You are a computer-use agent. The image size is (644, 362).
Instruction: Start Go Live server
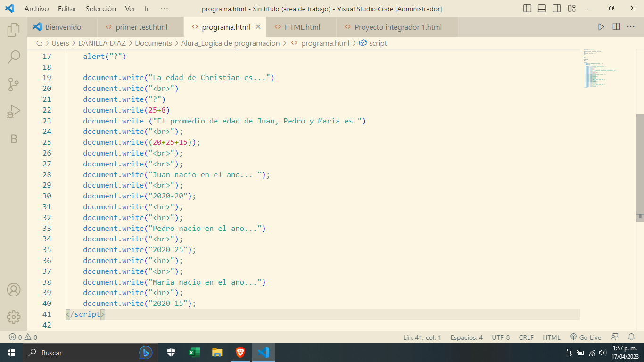pyautogui.click(x=586, y=337)
